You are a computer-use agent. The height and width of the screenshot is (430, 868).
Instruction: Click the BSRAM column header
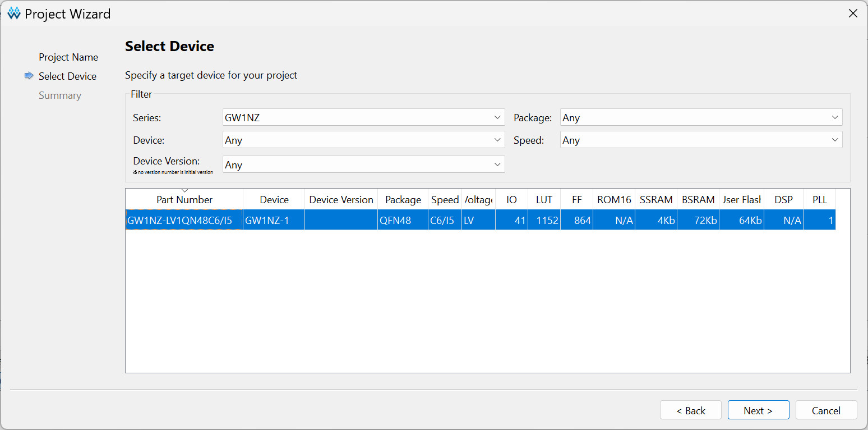tap(698, 199)
